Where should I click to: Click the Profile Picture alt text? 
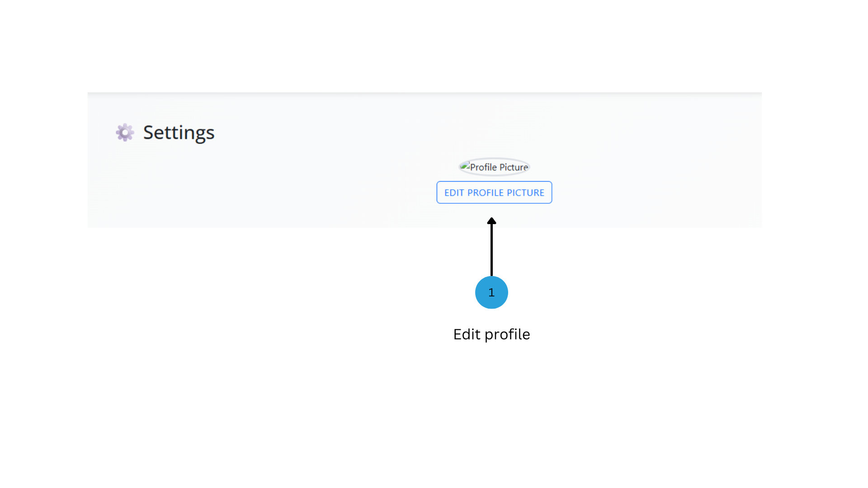499,167
